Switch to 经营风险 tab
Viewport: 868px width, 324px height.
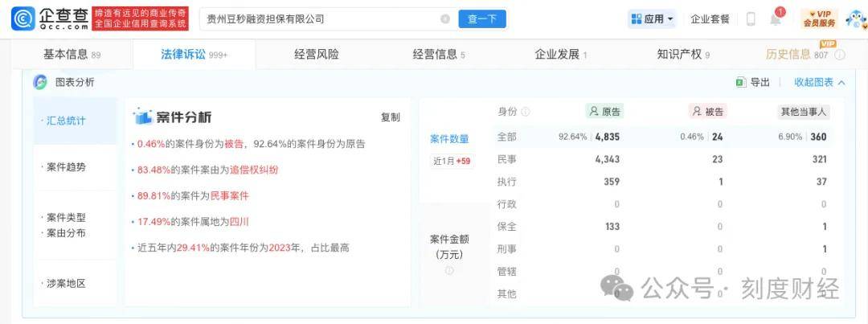pyautogui.click(x=317, y=55)
